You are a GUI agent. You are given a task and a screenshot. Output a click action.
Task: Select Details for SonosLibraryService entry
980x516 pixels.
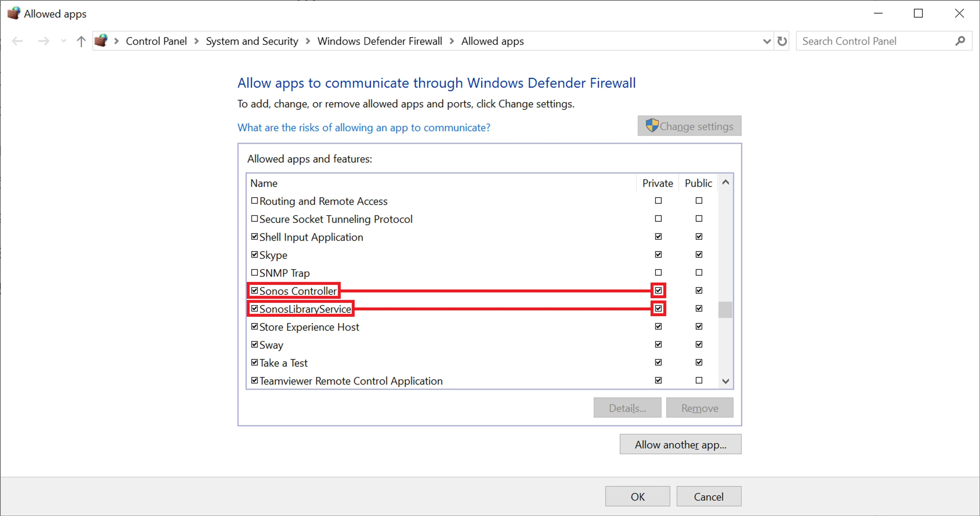pyautogui.click(x=626, y=408)
